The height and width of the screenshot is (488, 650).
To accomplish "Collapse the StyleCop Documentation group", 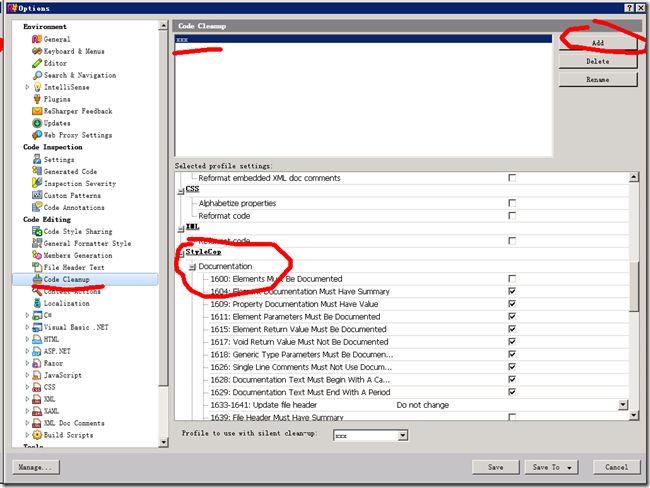I will tap(192, 267).
